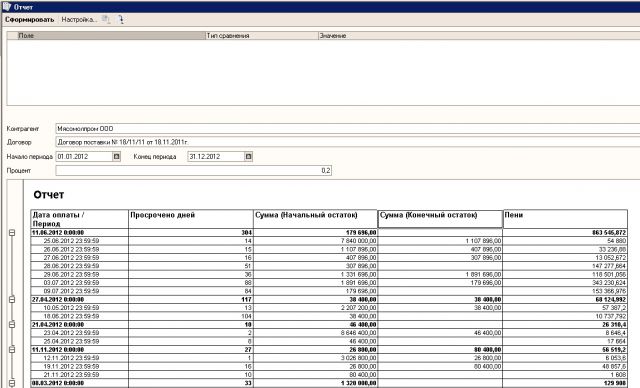Click the row 26.06.2012 23:59:59
640x388 pixels.
[329, 249]
